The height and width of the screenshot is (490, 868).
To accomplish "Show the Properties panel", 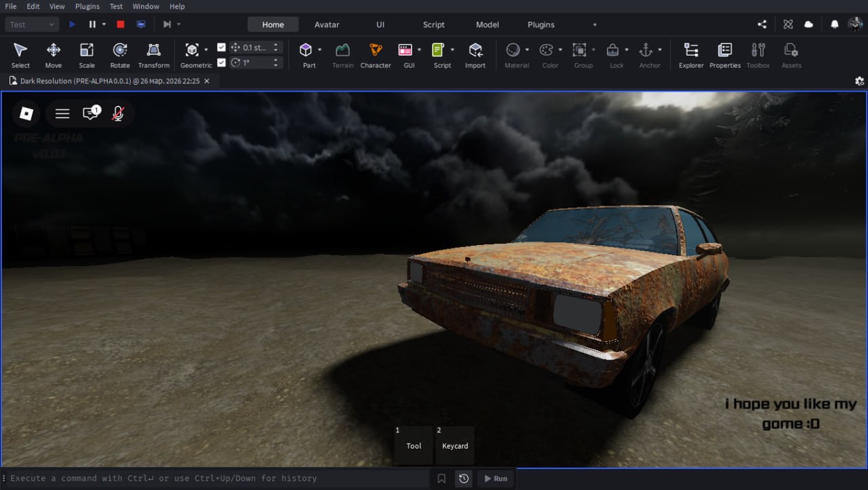I will point(725,55).
